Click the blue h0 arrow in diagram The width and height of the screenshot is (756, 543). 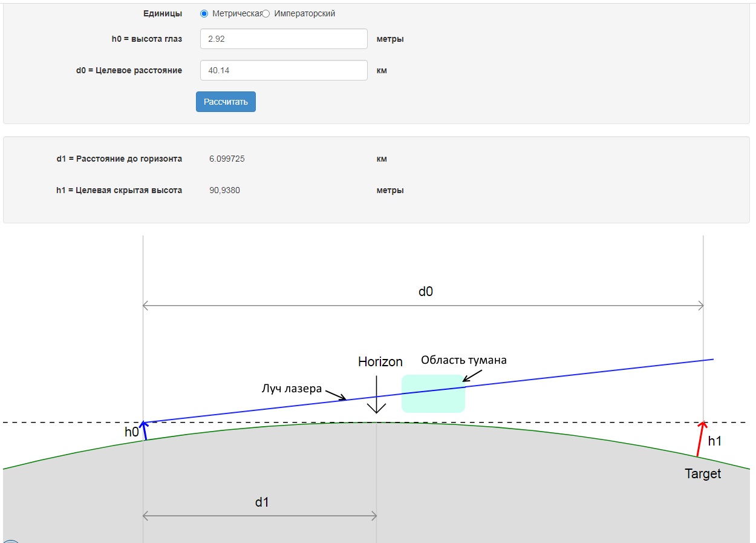tap(144, 430)
